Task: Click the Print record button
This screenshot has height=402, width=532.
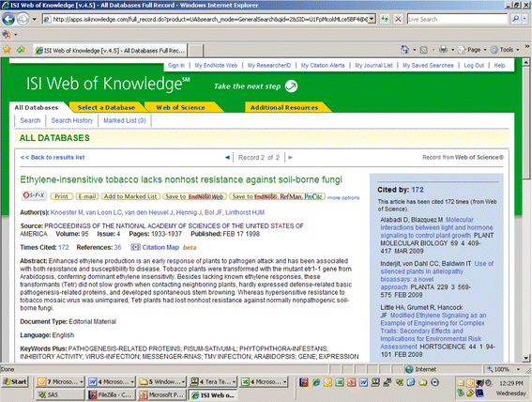Action: (x=61, y=196)
